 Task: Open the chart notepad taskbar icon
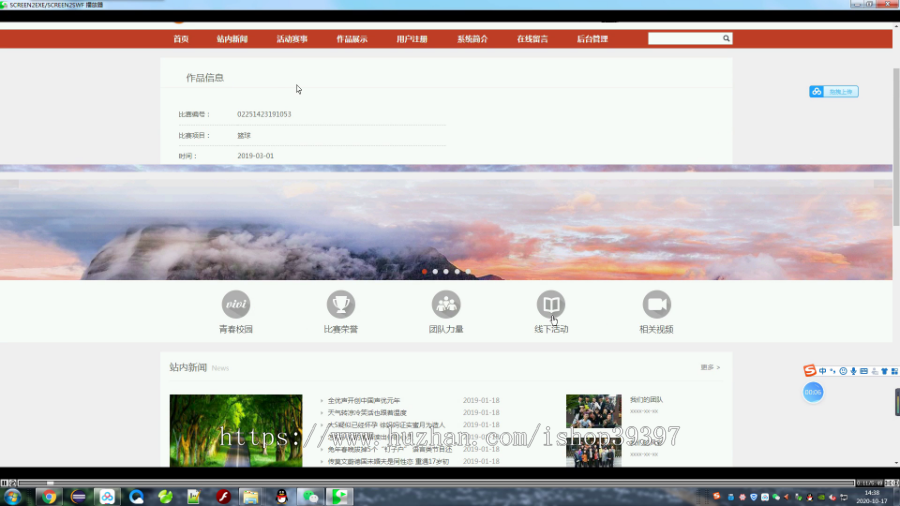coord(193,496)
